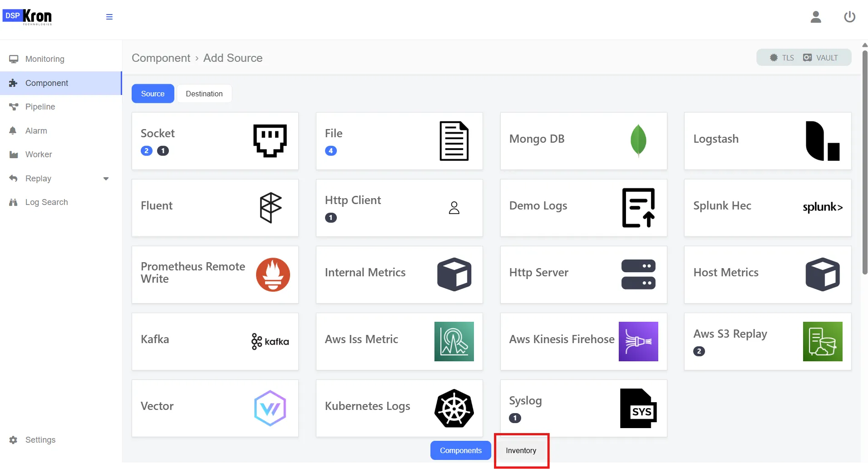Click the Syslog SYS file icon

tap(638, 408)
